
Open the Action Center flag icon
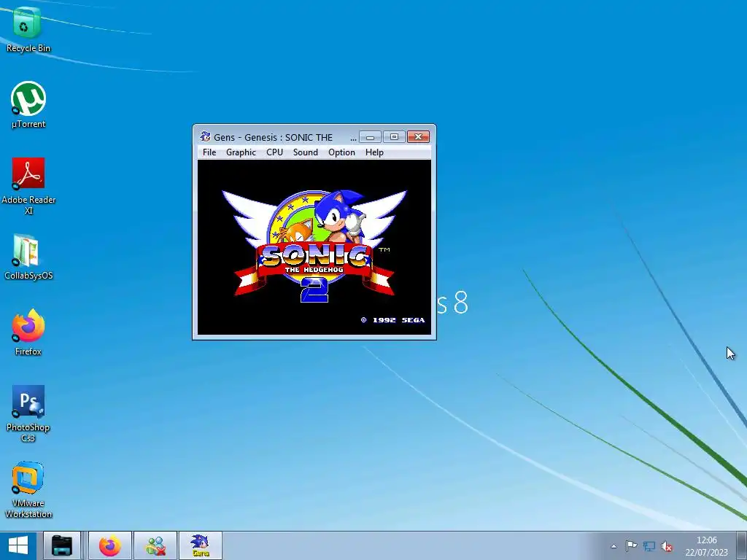point(631,546)
